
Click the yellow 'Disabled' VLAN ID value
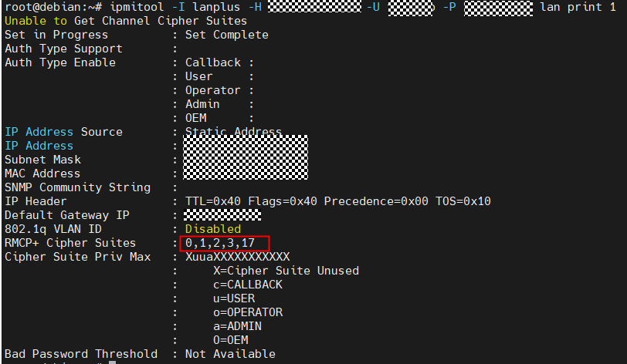pyautogui.click(x=213, y=229)
